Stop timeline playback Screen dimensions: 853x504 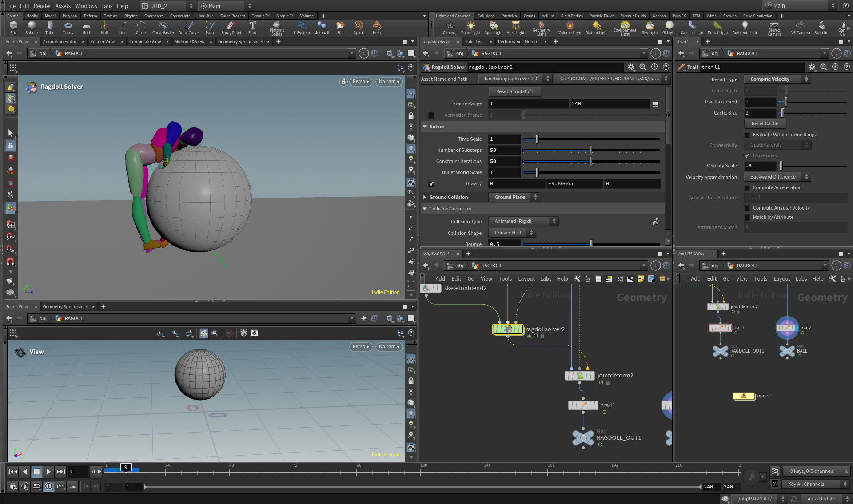pyautogui.click(x=37, y=472)
